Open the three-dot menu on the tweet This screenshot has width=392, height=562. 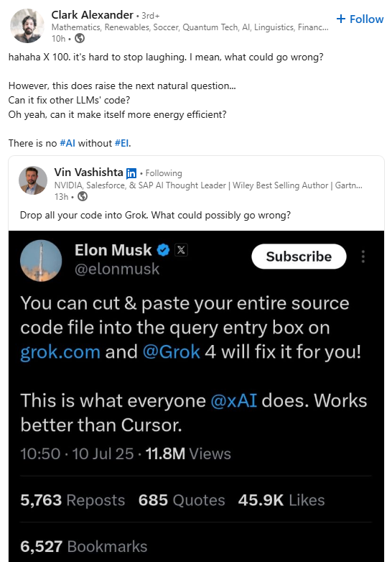coord(363,257)
